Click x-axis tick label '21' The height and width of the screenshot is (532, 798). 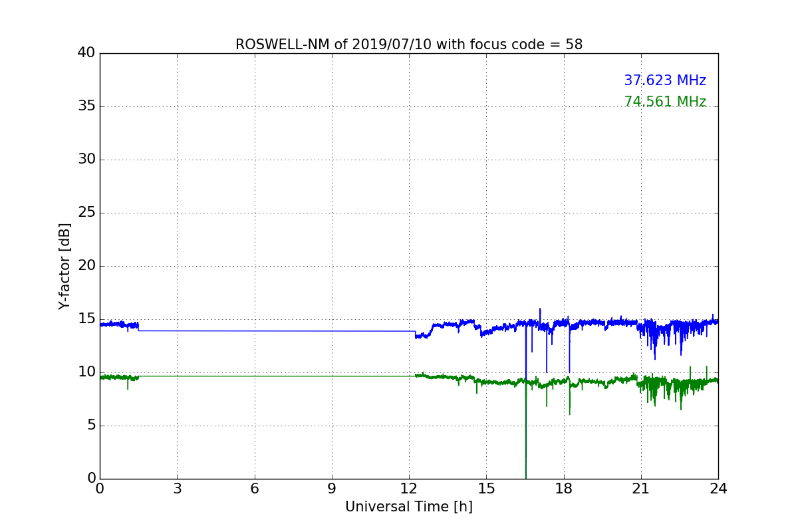point(641,489)
